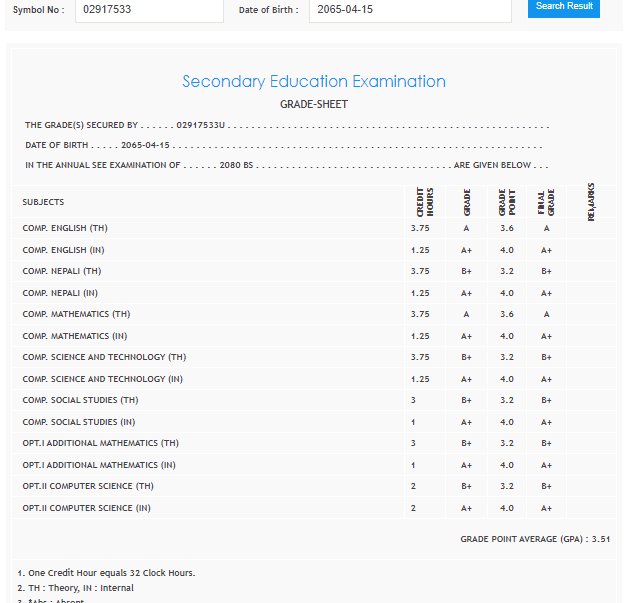Image resolution: width=642 pixels, height=603 pixels.
Task: Click the GRADE POINT column header
Action: (x=507, y=202)
